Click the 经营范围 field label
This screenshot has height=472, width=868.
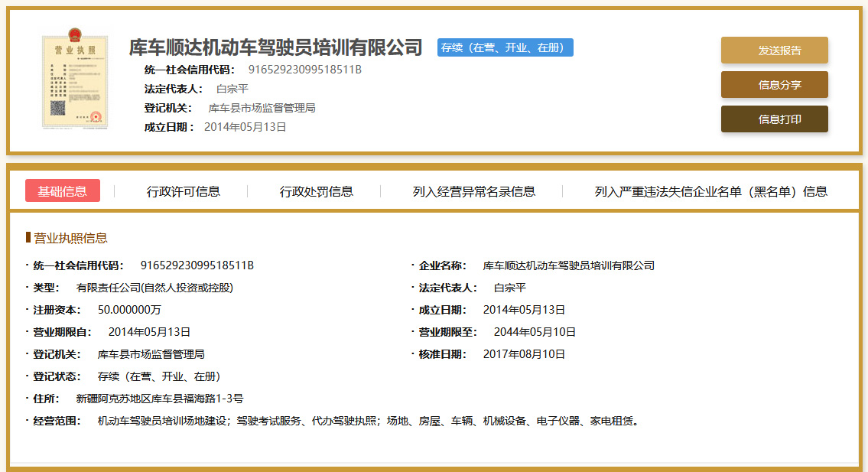pyautogui.click(x=57, y=421)
